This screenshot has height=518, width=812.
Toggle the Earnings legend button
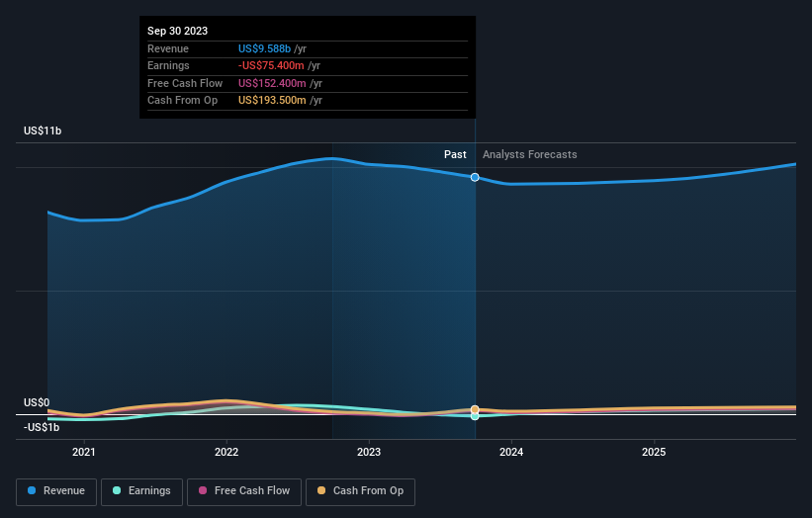pyautogui.click(x=141, y=491)
